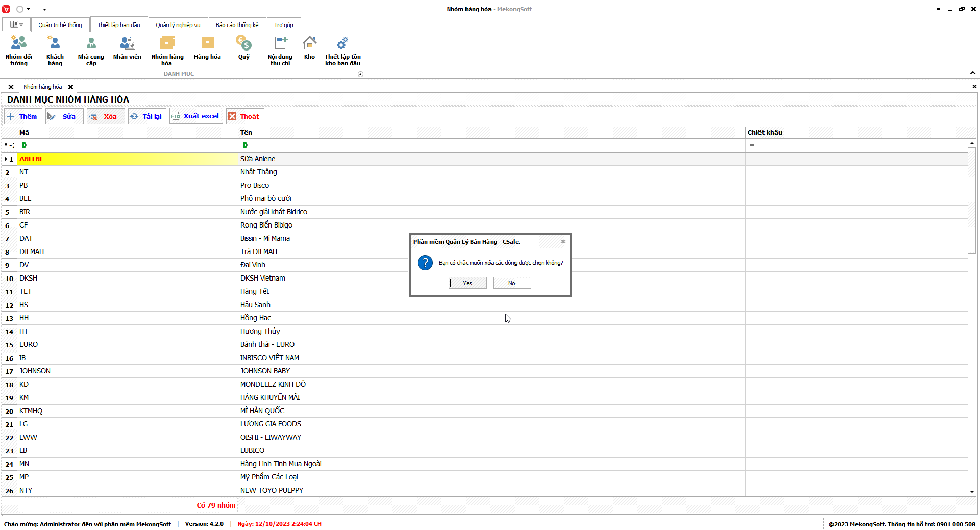Click the Chiết khấu column header
The width and height of the screenshot is (980, 530).
click(856, 133)
